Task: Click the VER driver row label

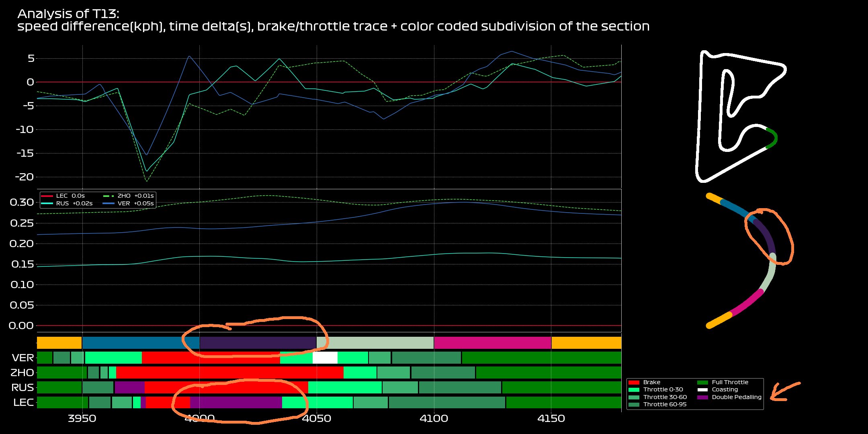Action: click(x=23, y=358)
